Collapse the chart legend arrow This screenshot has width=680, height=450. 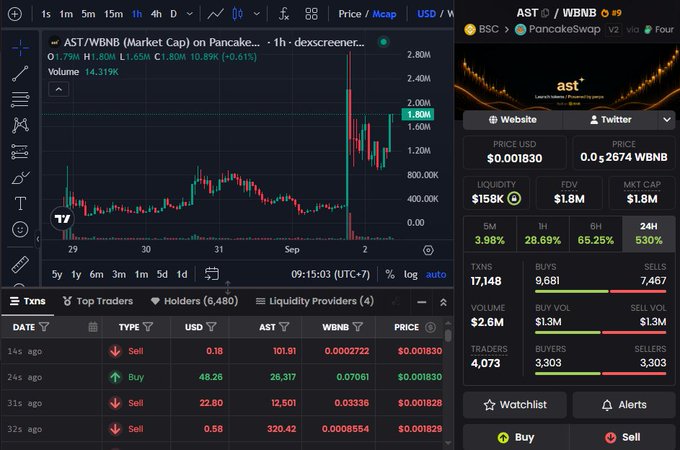pos(59,89)
